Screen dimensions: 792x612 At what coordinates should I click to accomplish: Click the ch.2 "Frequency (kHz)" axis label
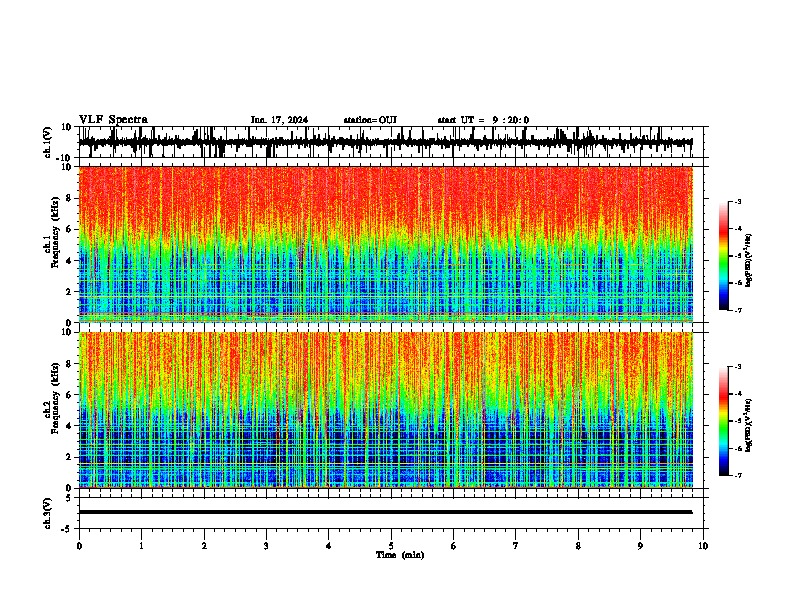click(x=55, y=398)
